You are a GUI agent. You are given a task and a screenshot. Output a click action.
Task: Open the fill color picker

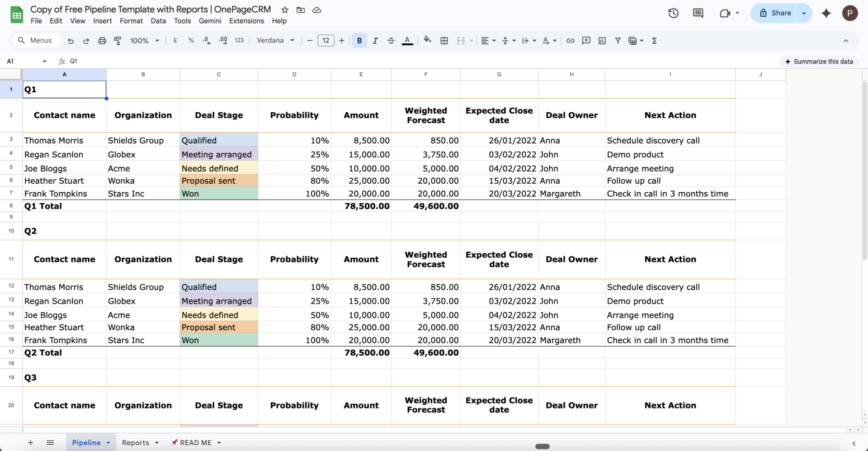(x=427, y=41)
